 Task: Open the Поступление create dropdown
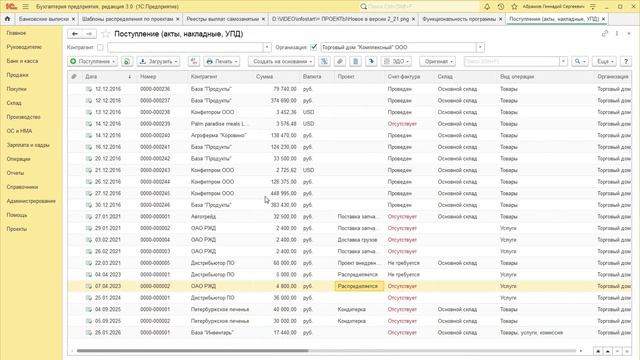pyautogui.click(x=93, y=61)
